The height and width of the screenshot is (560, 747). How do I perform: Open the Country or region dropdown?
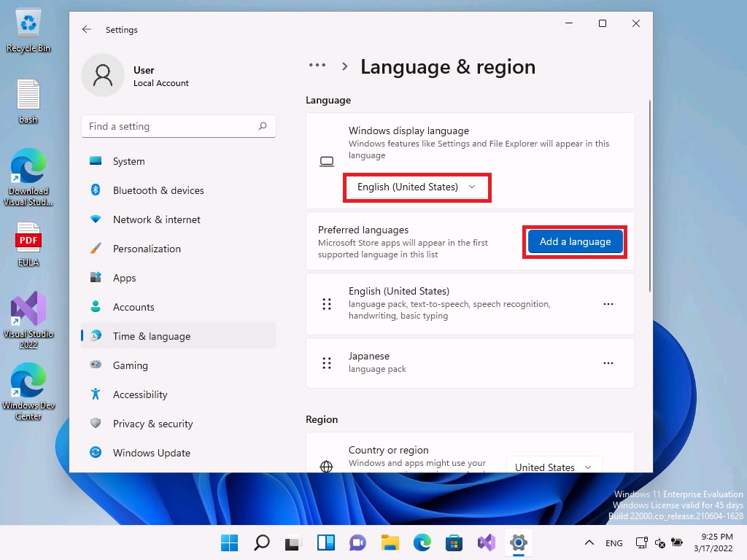(554, 467)
